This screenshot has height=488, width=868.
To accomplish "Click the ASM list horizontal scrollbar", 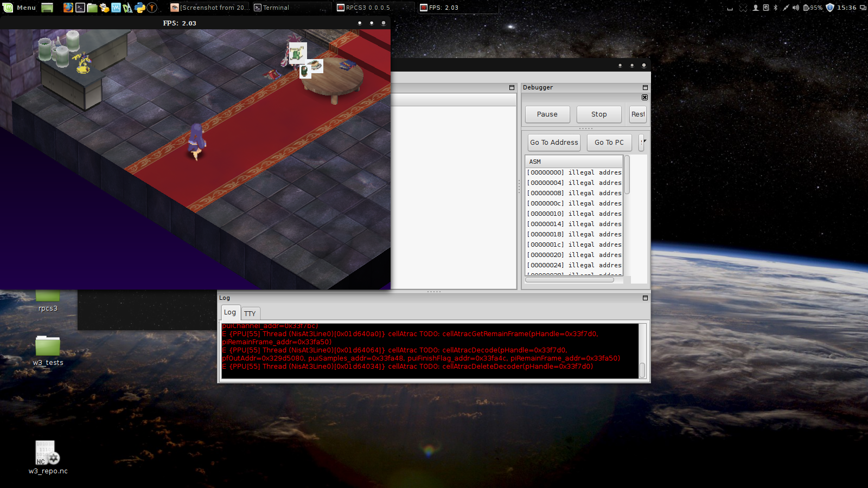I will pyautogui.click(x=570, y=280).
